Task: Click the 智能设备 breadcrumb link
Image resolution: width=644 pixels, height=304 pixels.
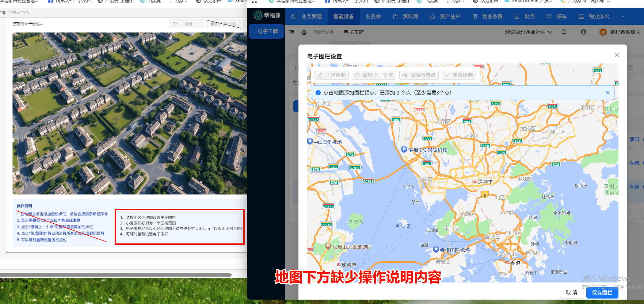Action: tap(324, 32)
